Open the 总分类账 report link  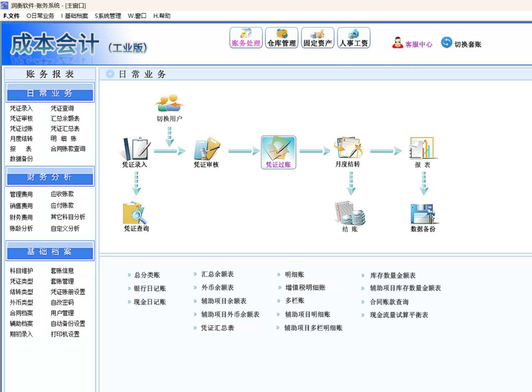(x=147, y=275)
